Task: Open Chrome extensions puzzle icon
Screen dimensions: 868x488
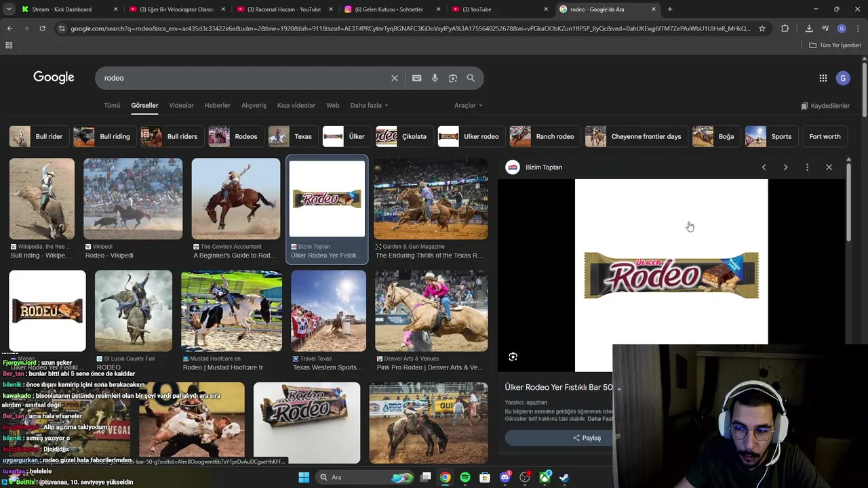Action: point(785,28)
